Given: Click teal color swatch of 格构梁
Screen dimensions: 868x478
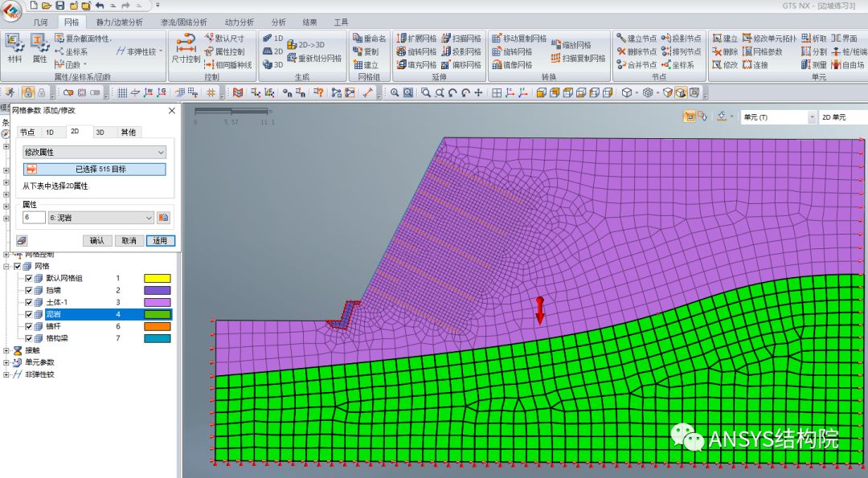Looking at the screenshot, I should pyautogui.click(x=158, y=338).
